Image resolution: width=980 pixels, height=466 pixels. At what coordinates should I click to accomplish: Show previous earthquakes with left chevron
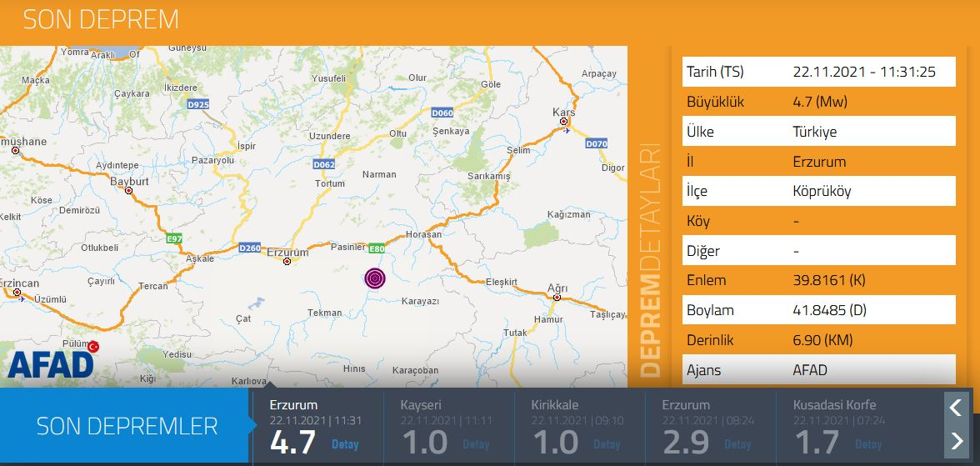[956, 407]
